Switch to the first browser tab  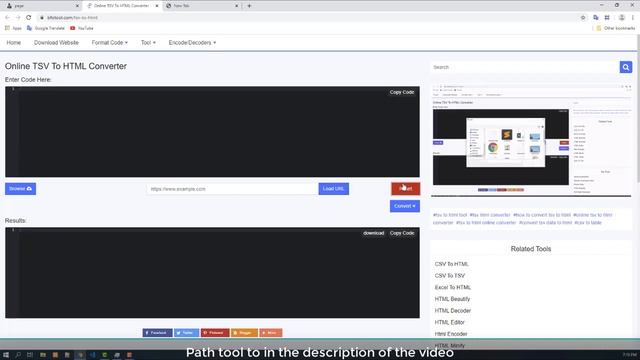41,6
